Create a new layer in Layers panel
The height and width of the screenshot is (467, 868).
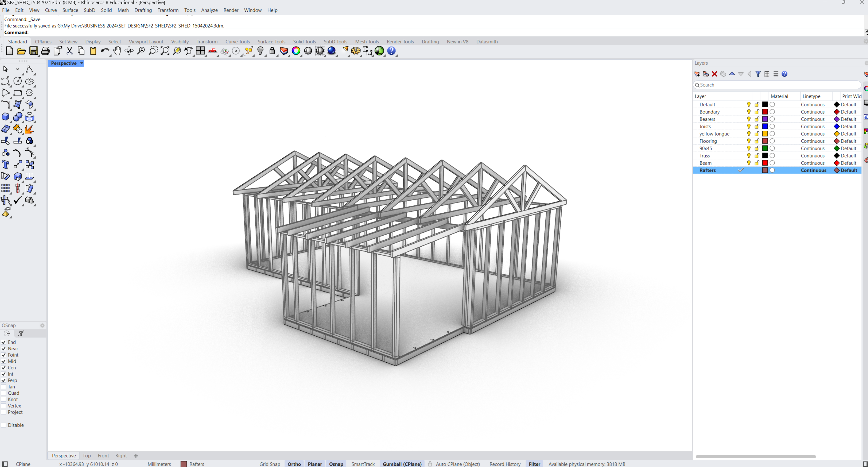coord(697,74)
